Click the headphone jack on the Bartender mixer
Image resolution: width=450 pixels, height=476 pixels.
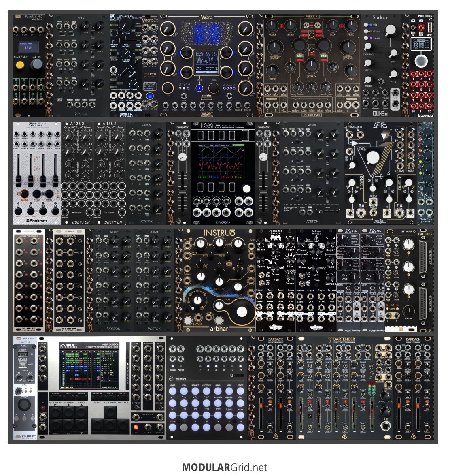click(386, 426)
